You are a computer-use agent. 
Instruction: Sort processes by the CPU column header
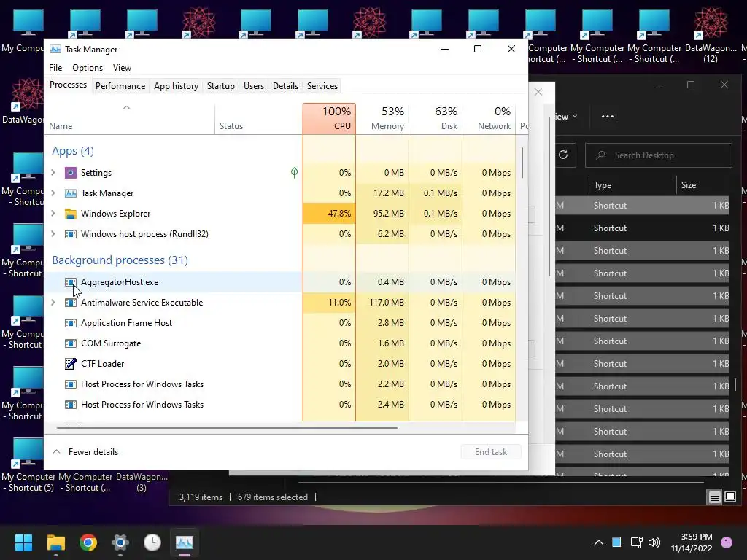(329, 119)
